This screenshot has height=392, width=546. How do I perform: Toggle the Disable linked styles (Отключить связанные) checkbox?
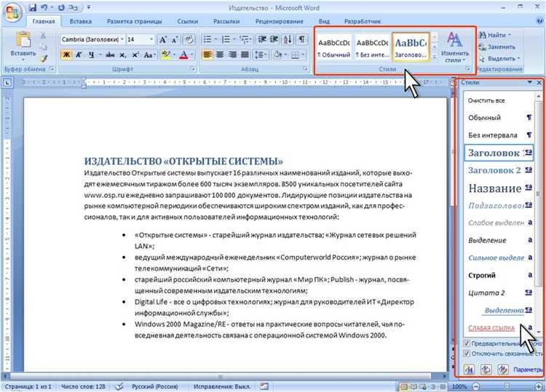coord(467,353)
